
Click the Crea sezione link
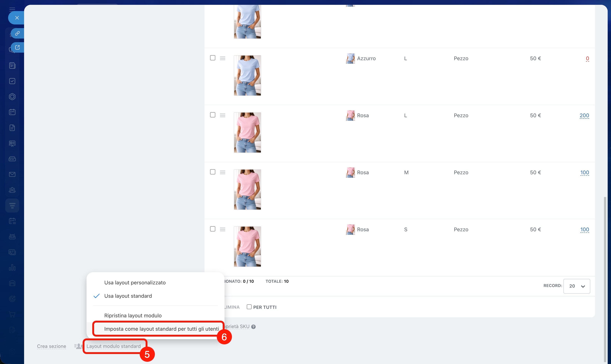[52, 346]
